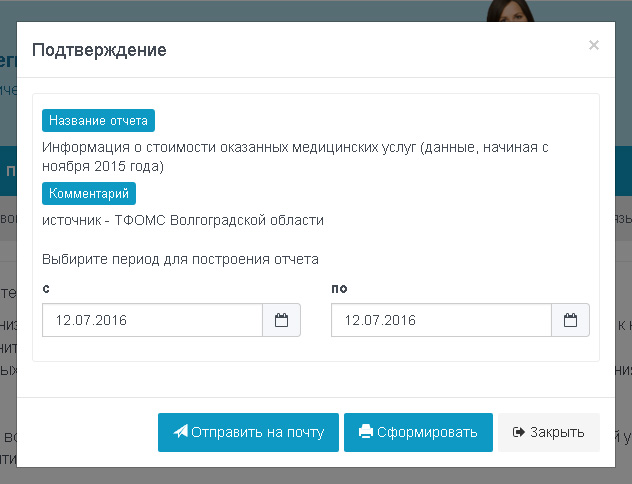Image resolution: width=632 pixels, height=484 pixels.
Task: Click the Подтверждение dialog title
Action: tap(99, 50)
